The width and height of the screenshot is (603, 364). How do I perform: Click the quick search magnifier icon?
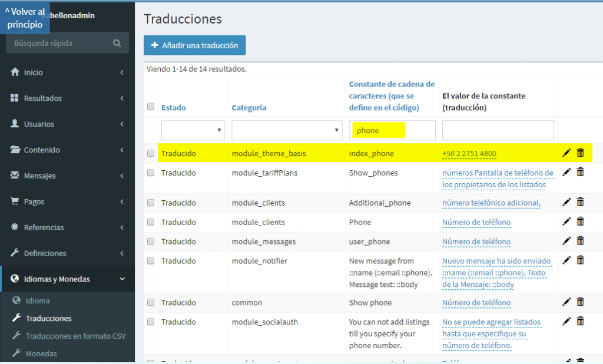pos(117,43)
